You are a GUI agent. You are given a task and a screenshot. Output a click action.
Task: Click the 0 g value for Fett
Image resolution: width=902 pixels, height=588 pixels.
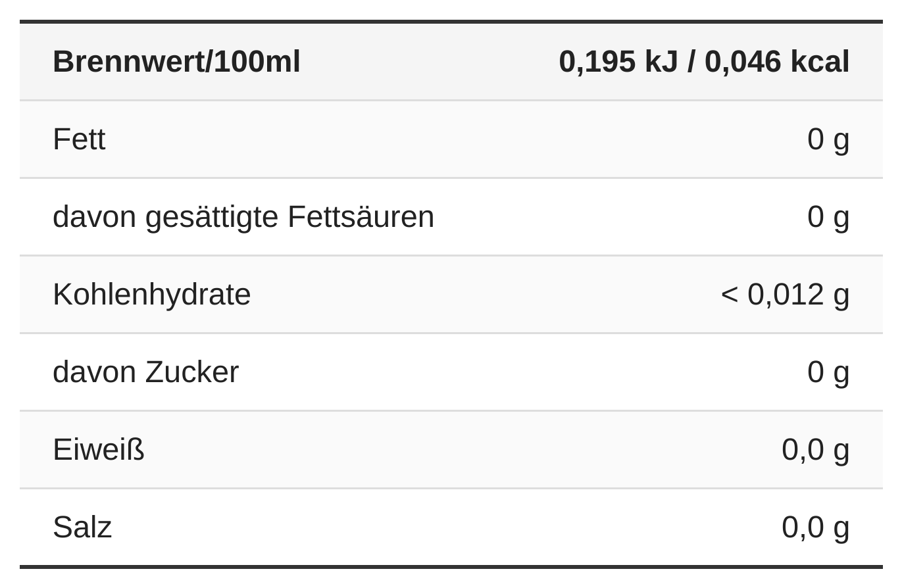[x=828, y=139]
